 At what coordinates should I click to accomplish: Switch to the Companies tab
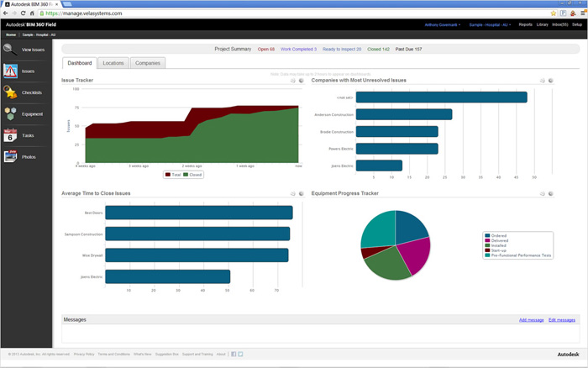tap(148, 63)
